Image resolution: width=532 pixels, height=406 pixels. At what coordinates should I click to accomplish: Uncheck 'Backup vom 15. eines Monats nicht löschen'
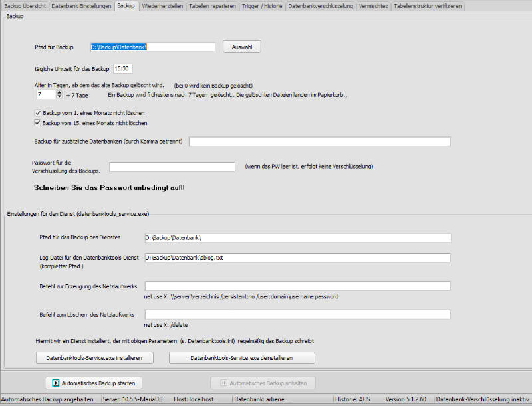point(37,123)
